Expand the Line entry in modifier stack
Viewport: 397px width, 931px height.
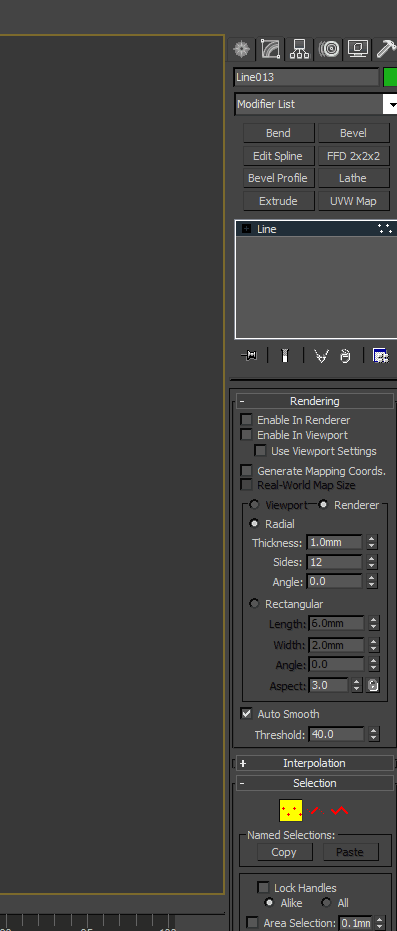tap(246, 229)
